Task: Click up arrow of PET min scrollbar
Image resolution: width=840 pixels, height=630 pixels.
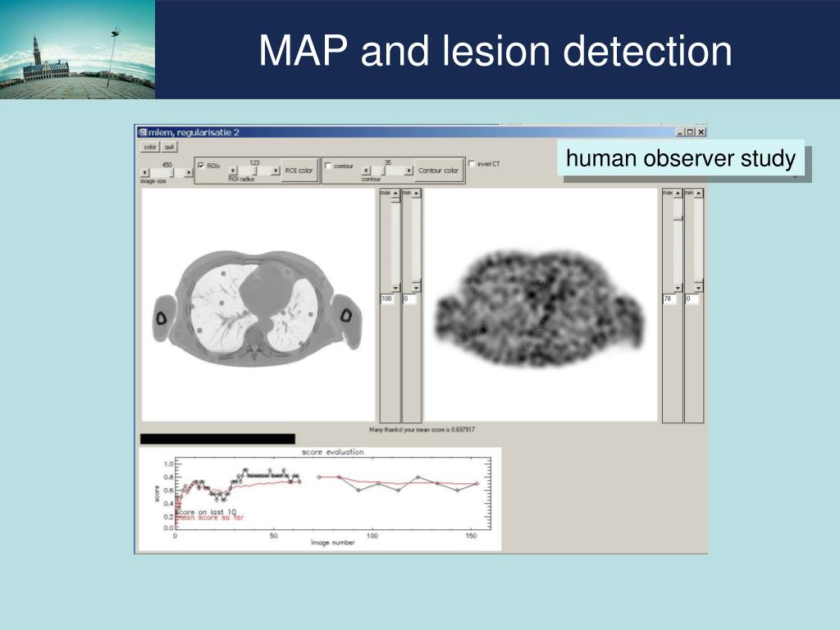Action: tap(699, 193)
